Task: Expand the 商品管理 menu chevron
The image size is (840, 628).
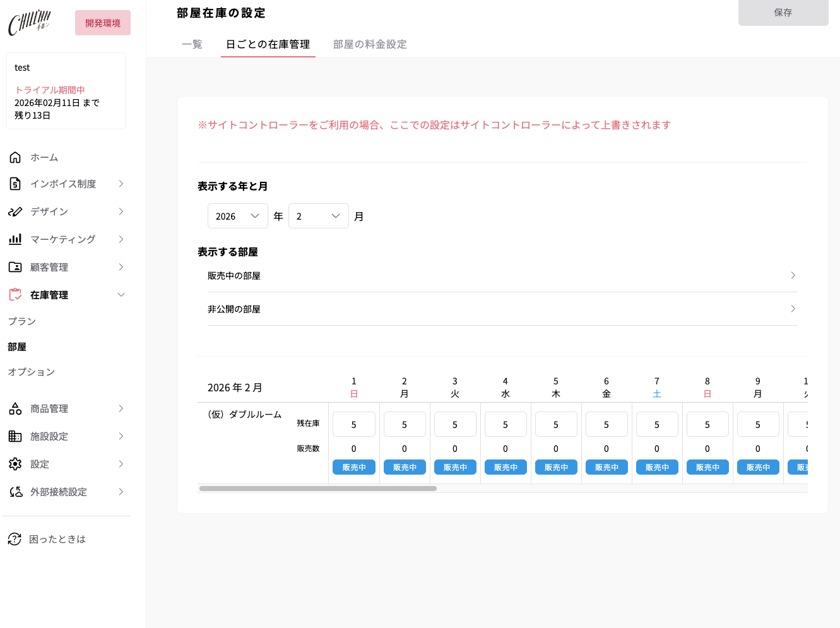Action: pyautogui.click(x=121, y=408)
